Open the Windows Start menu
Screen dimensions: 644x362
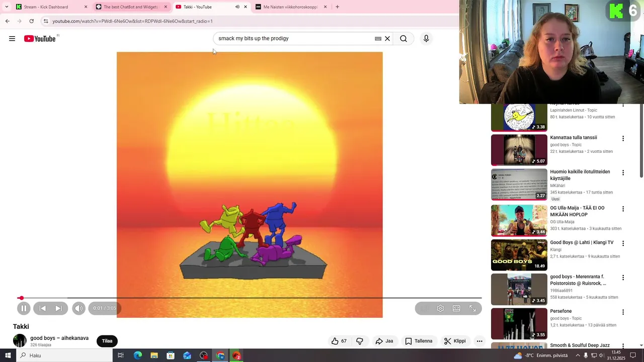click(x=8, y=355)
